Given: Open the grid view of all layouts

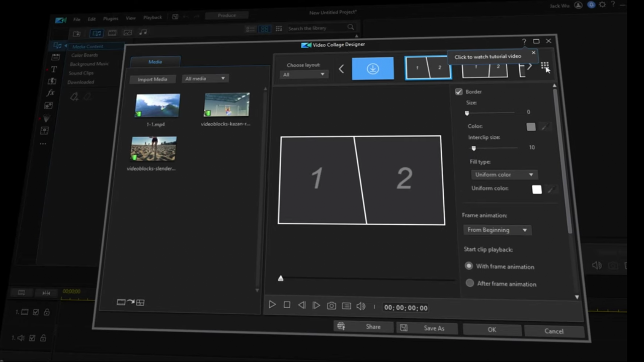Looking at the screenshot, I should pyautogui.click(x=545, y=66).
